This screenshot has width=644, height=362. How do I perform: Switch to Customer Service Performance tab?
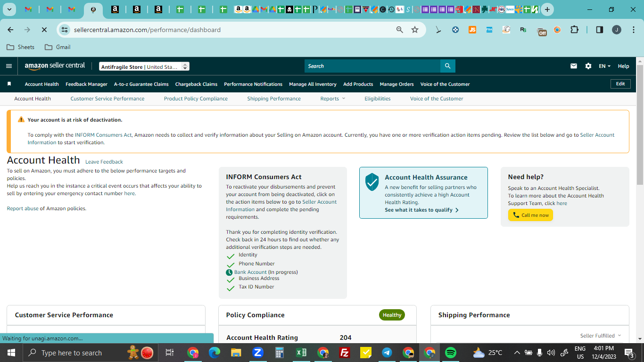pos(107,99)
